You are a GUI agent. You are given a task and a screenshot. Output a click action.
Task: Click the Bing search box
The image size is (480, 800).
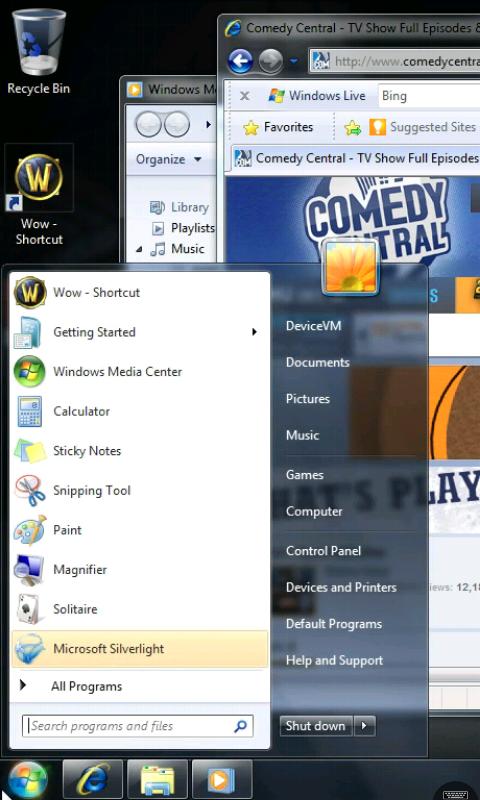pyautogui.click(x=428, y=96)
